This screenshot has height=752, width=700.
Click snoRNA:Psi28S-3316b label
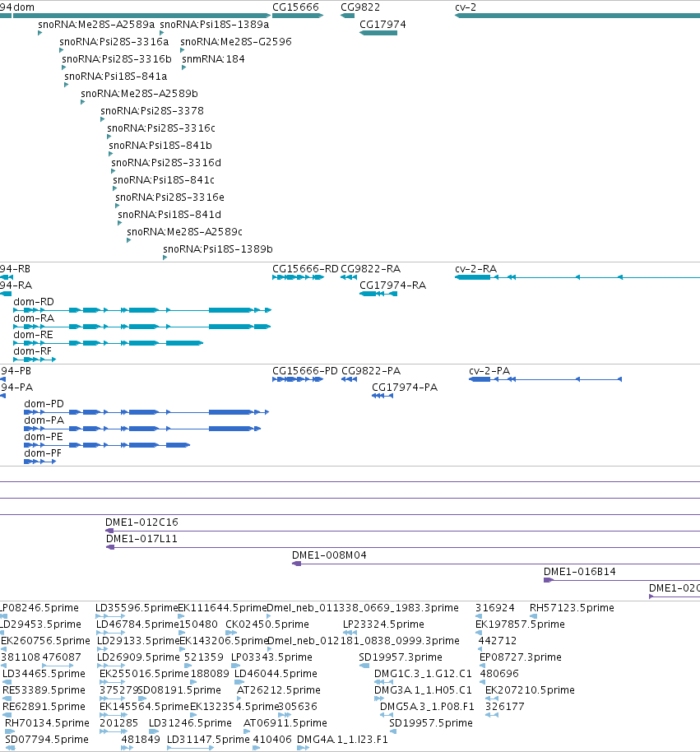pos(117,59)
